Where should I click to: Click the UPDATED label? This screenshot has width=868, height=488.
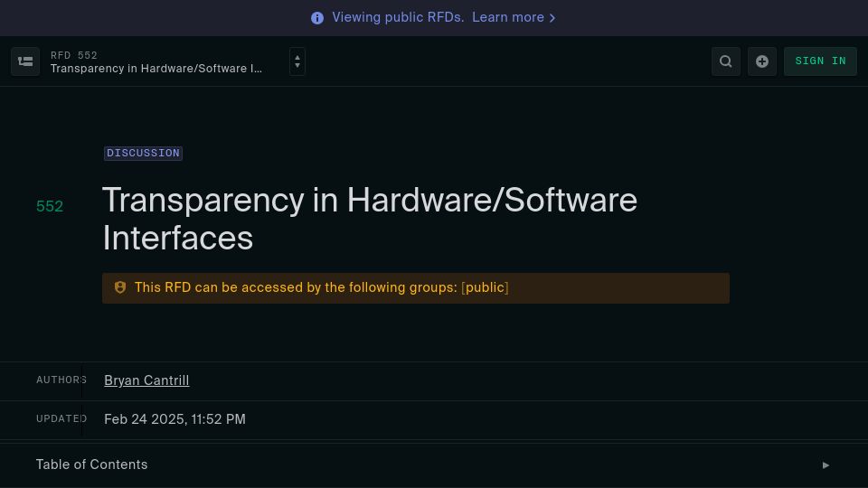[61, 418]
